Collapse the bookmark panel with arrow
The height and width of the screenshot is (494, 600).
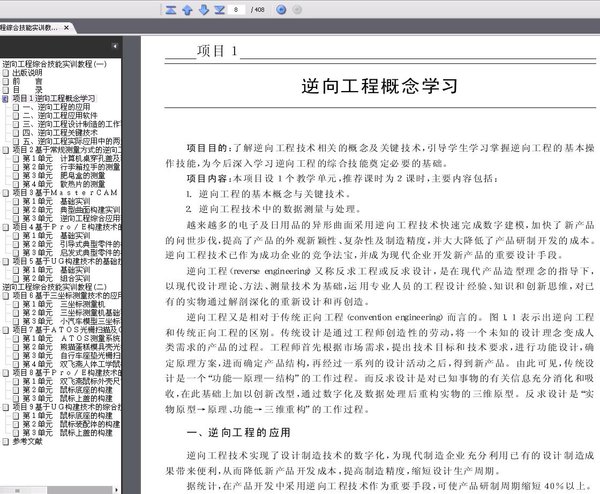(x=114, y=46)
